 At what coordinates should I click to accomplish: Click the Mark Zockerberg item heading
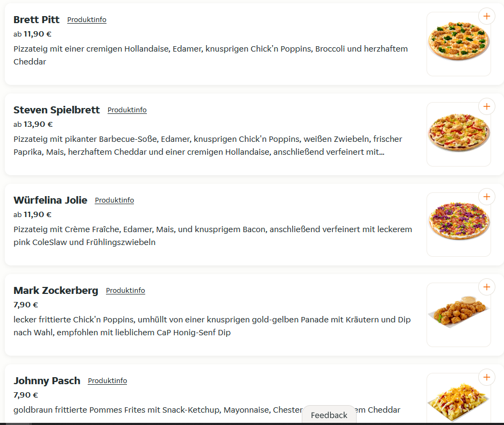55,290
